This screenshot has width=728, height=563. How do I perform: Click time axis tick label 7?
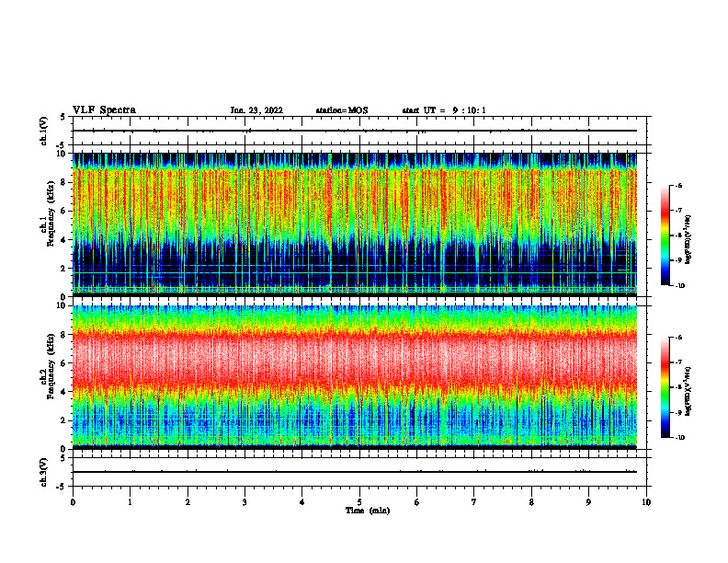coord(474,502)
